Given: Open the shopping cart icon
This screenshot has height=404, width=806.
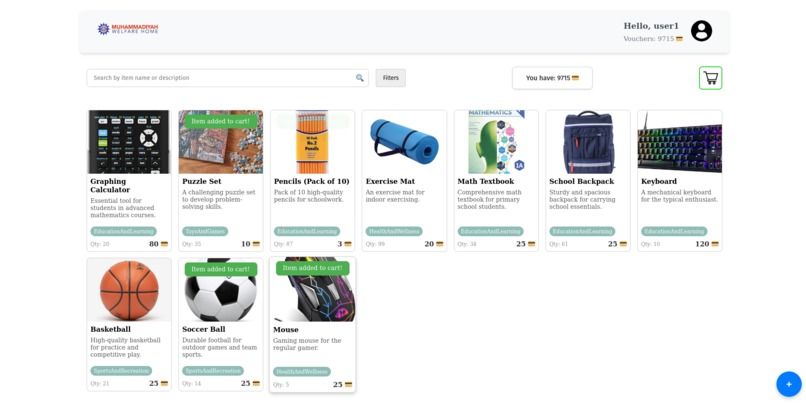Looking at the screenshot, I should [710, 78].
